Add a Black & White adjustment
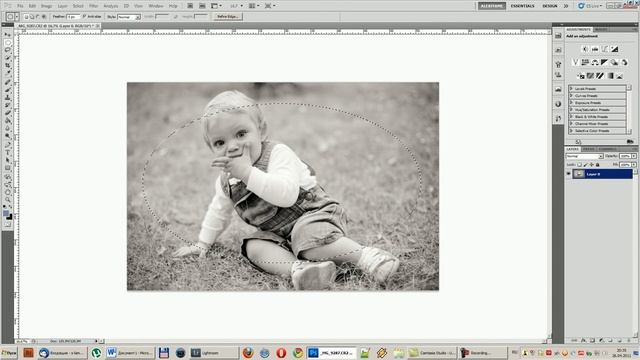The image size is (640, 360). click(x=604, y=62)
